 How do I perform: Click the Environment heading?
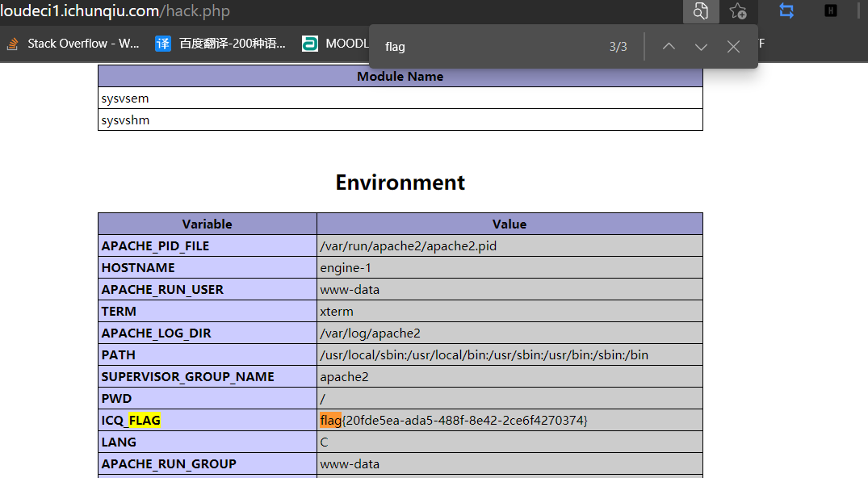tap(400, 182)
